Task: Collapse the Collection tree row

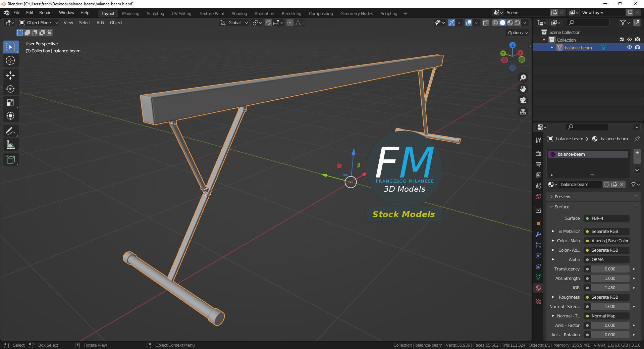Action: click(544, 40)
